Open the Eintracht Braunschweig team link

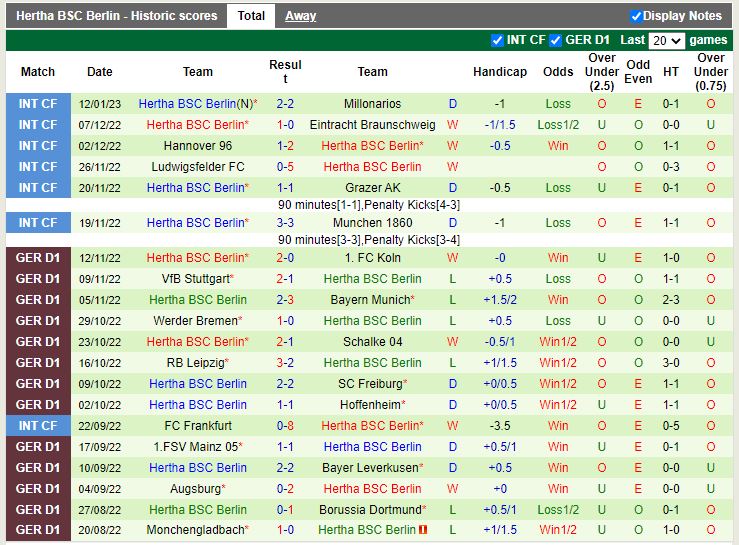click(372, 125)
